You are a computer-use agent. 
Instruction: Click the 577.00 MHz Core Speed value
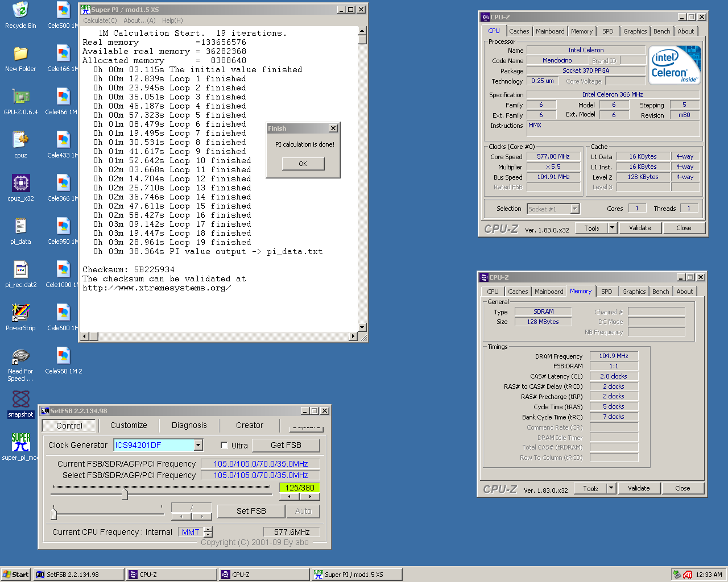(553, 156)
